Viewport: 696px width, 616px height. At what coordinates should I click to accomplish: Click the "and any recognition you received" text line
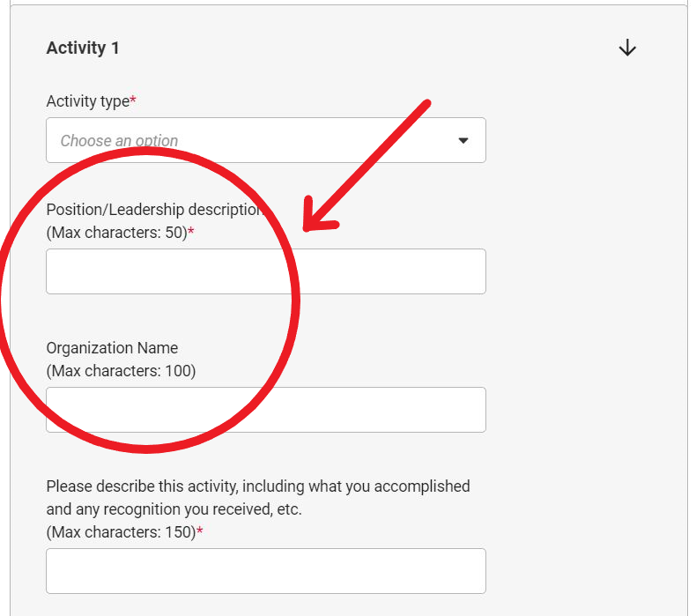(174, 509)
